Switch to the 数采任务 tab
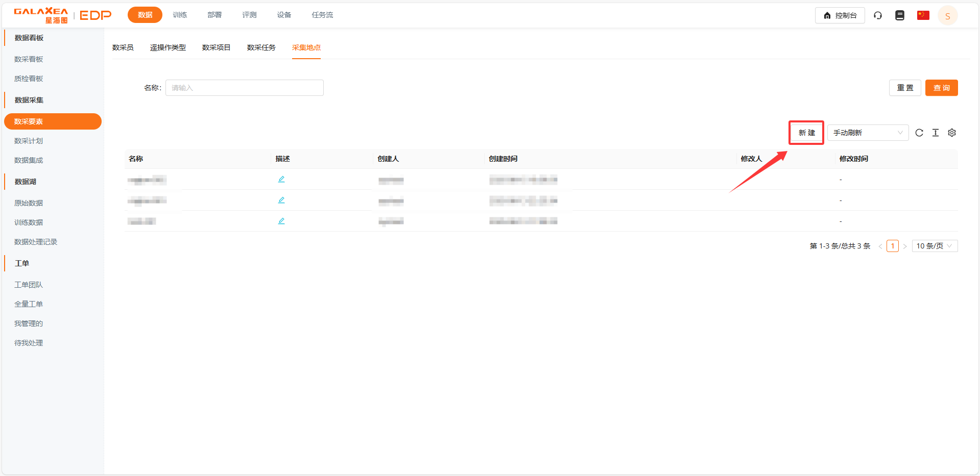The image size is (980, 476). coord(261,47)
